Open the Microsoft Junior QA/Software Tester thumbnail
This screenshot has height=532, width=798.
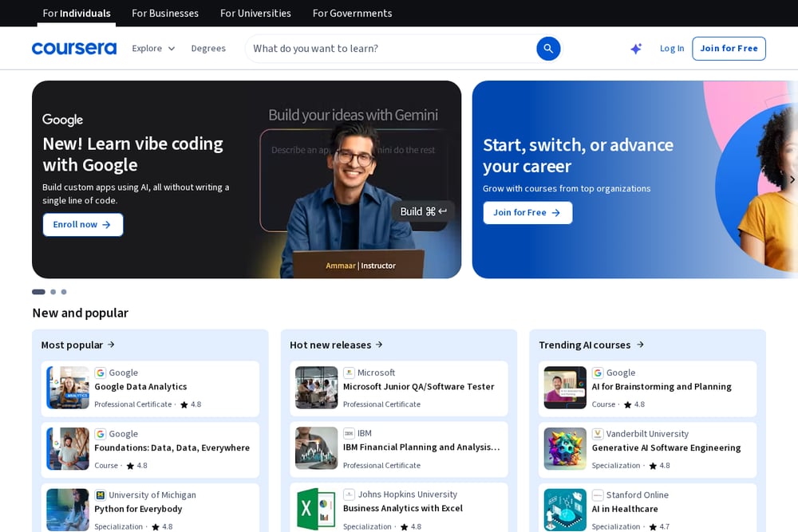tap(316, 388)
